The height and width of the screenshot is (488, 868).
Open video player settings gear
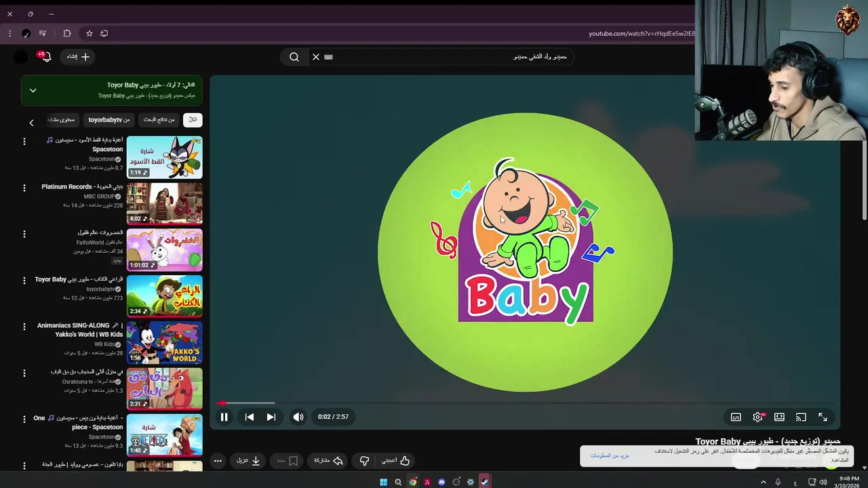[758, 417]
